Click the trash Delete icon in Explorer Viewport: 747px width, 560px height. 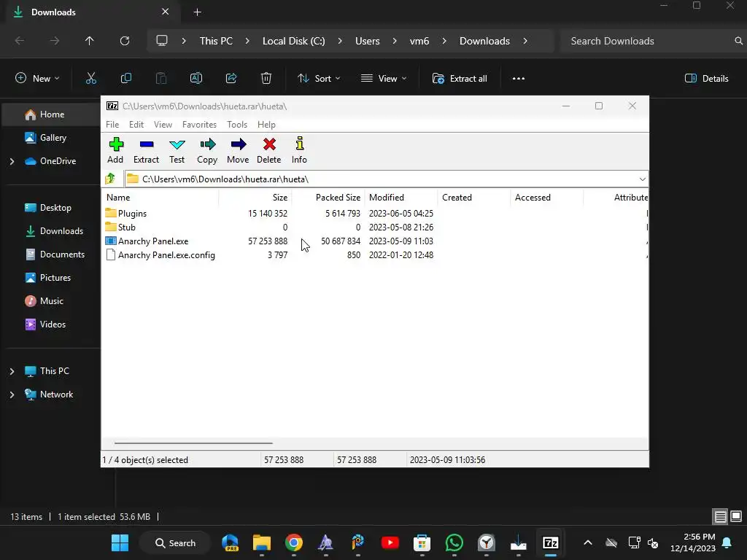266,78
